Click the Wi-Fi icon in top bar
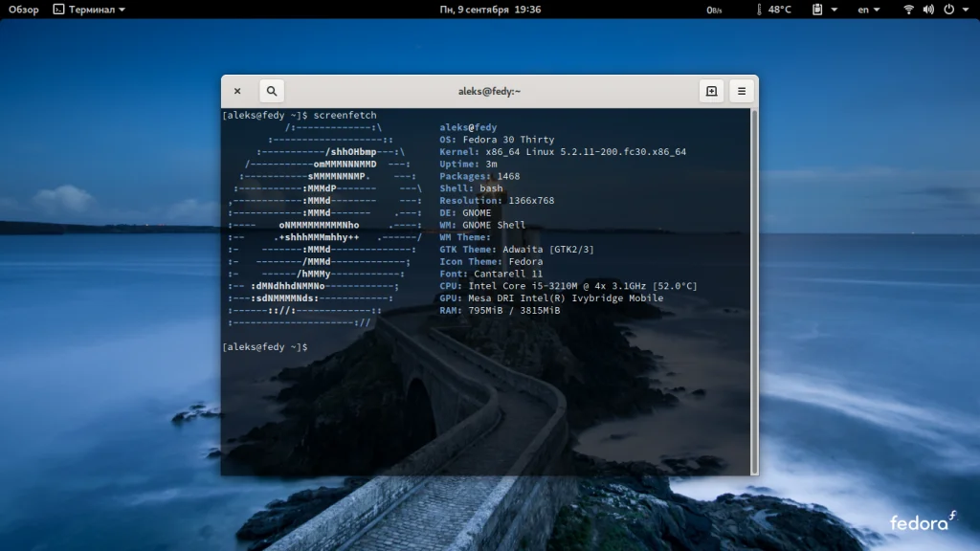 [x=908, y=10]
